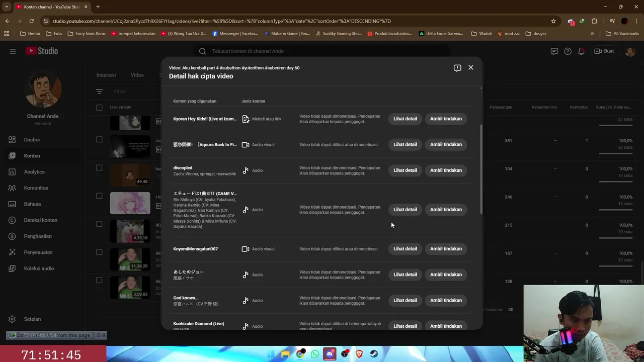Click Ambil tindakan for KoyomiMonogatari007
The width and height of the screenshot is (644, 362).
click(x=446, y=249)
